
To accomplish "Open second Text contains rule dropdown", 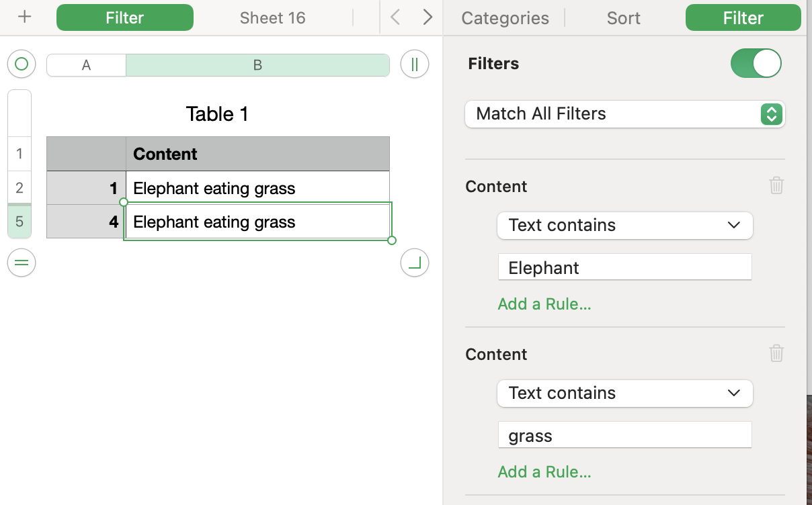I will coord(625,394).
